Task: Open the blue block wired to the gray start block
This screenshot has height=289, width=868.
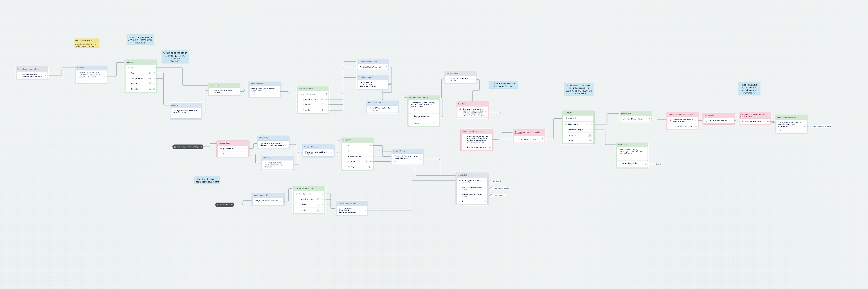Action: [x=91, y=75]
